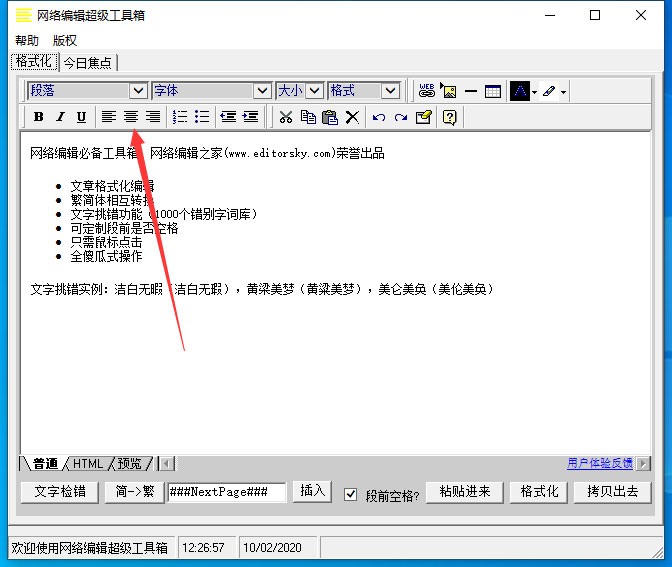Open the 帮助 menu
Screen dimensions: 672x567
27,40
